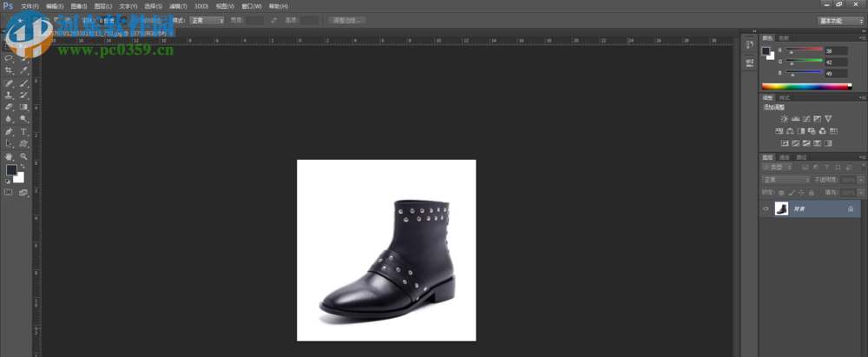
Task: Toggle Quick Mask mode button
Action: (9, 192)
